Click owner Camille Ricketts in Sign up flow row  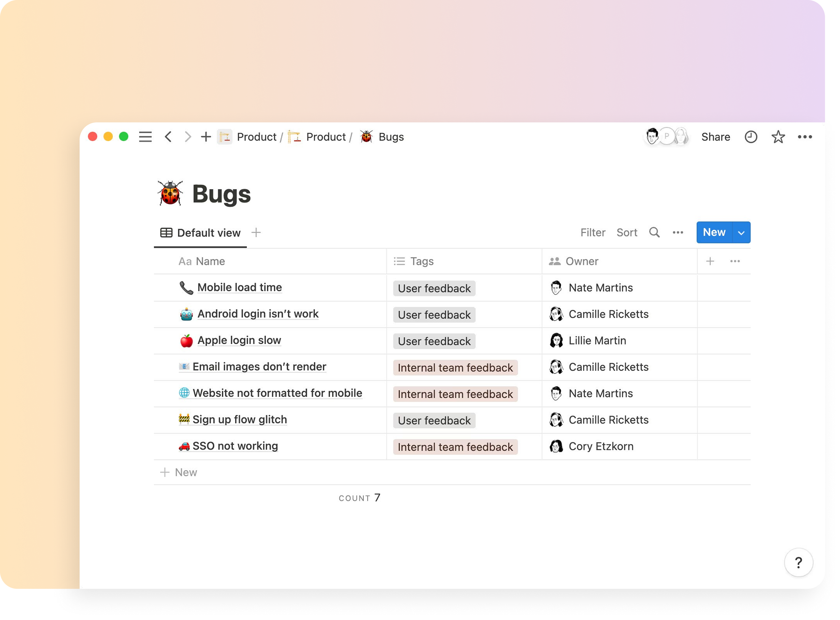599,420
